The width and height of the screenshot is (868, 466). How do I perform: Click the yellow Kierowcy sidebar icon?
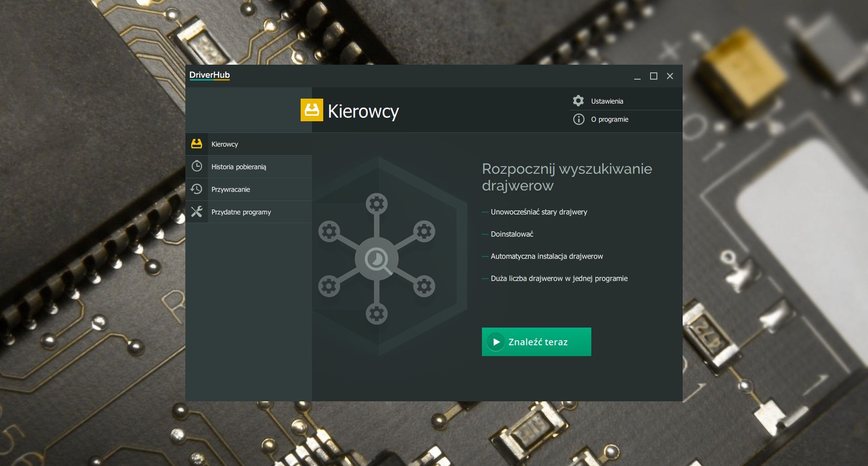197,144
